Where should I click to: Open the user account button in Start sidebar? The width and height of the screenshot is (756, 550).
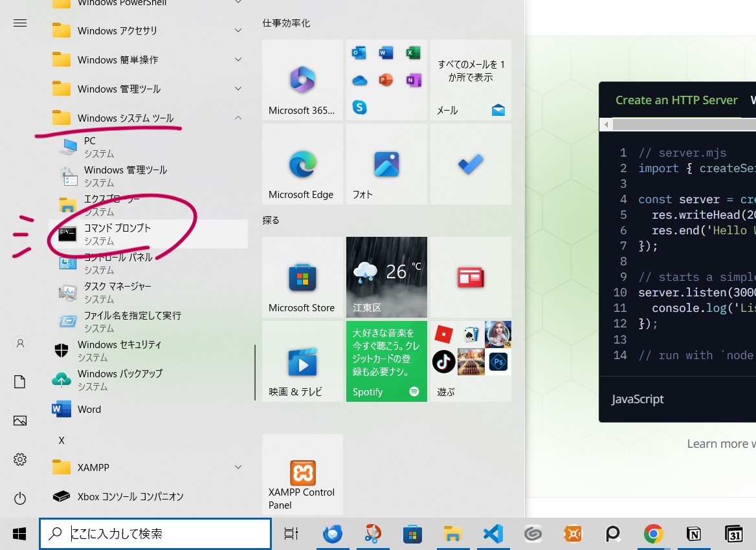coord(20,343)
